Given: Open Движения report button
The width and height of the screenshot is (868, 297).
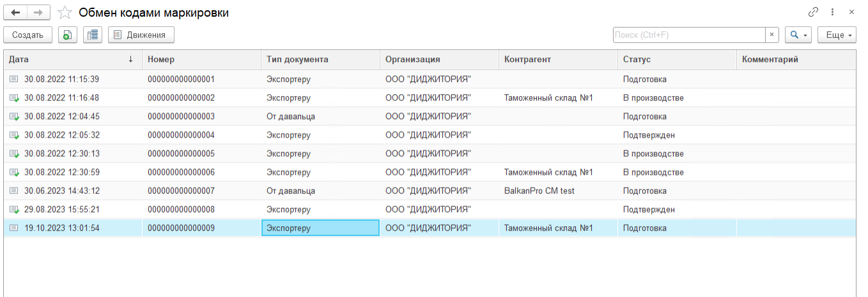Looking at the screenshot, I should [x=141, y=35].
